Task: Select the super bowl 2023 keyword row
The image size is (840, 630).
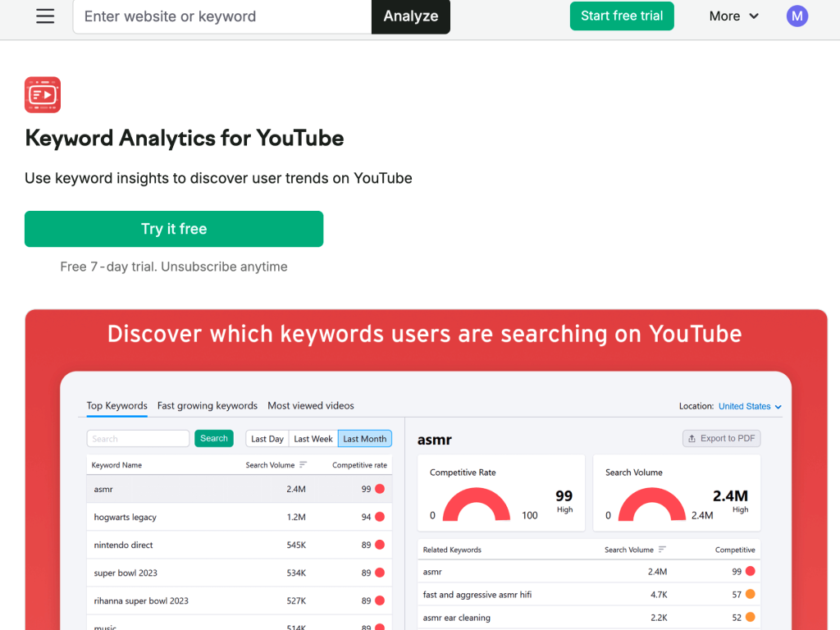Action: [240, 573]
